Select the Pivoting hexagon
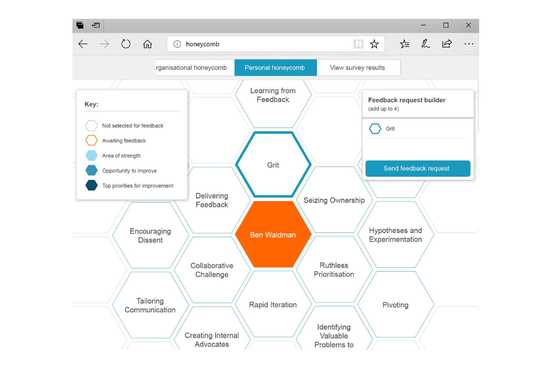This screenshot has height=368, width=552. pyautogui.click(x=395, y=305)
